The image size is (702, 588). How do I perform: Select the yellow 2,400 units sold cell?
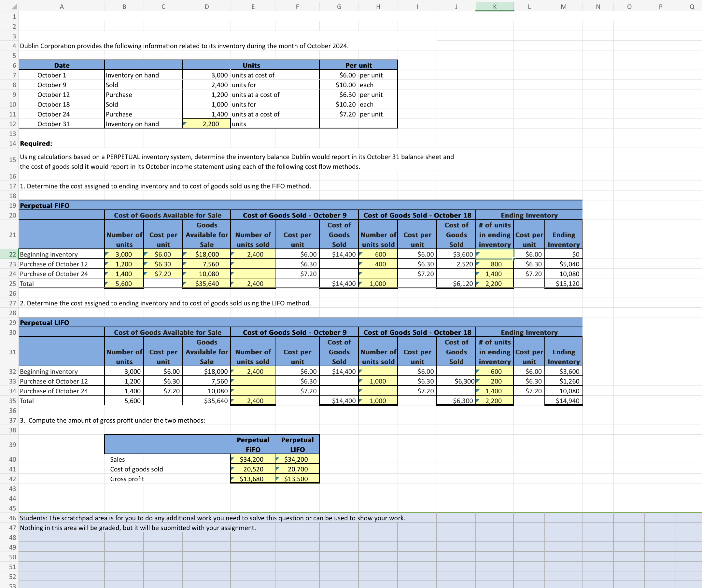click(x=253, y=254)
